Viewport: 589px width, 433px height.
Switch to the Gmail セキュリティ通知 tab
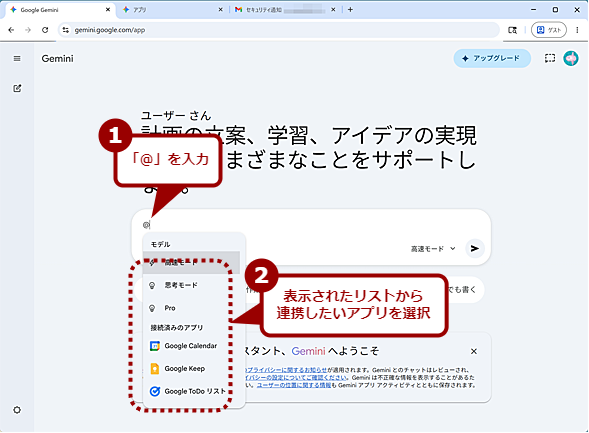point(285,10)
